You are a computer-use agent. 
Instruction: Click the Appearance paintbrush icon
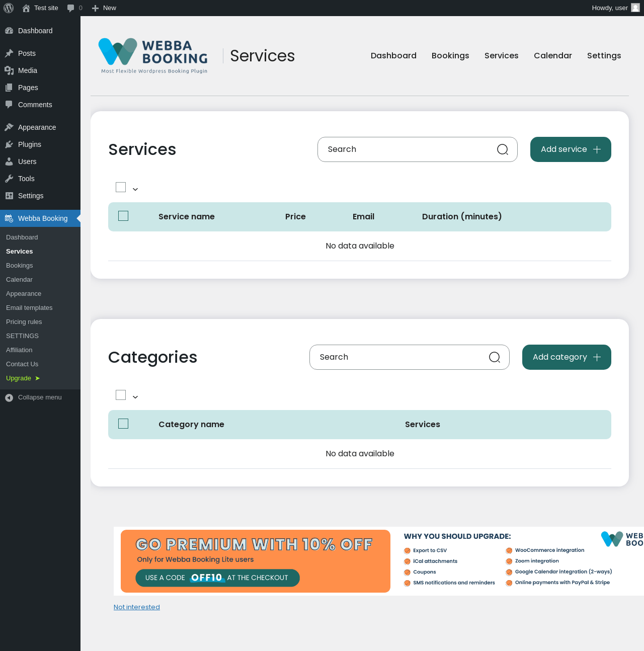[x=9, y=127]
